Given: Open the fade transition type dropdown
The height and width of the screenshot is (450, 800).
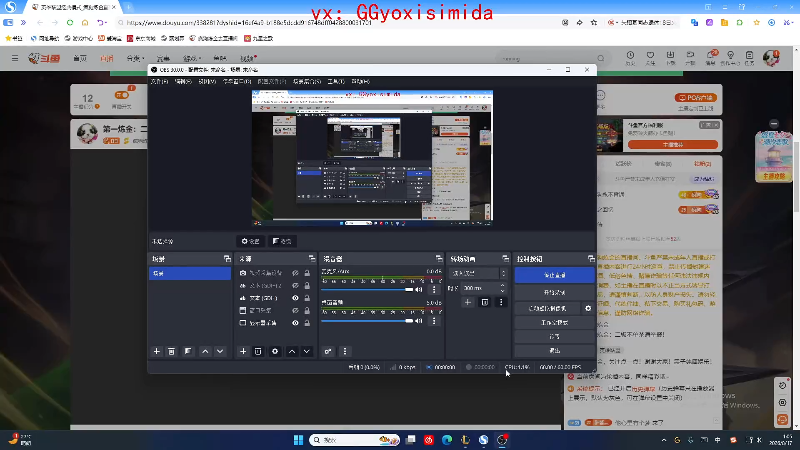Looking at the screenshot, I should pos(478,273).
